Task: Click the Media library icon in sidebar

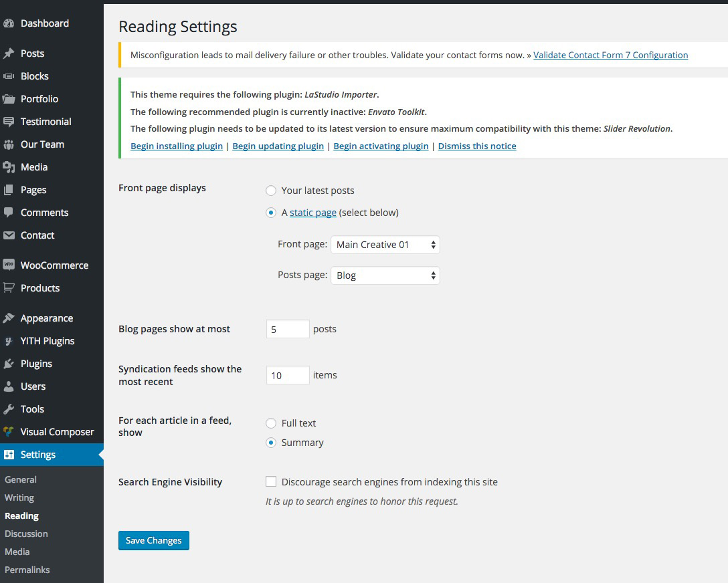Action: pyautogui.click(x=9, y=167)
